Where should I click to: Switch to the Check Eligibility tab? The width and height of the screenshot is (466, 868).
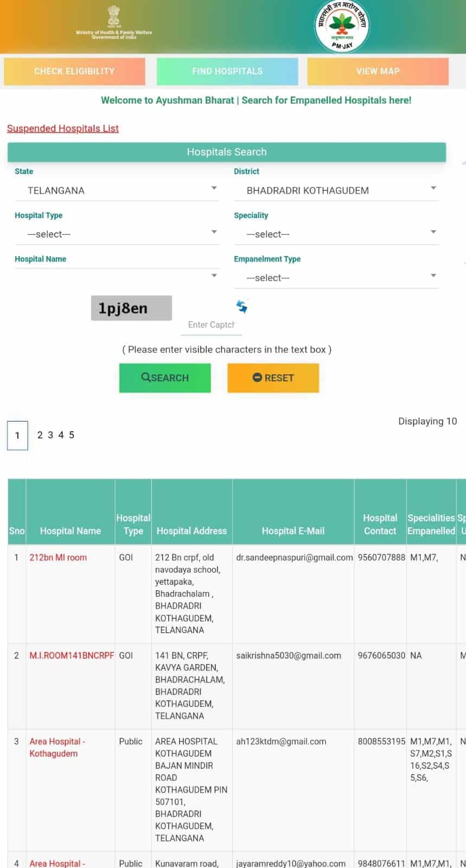[x=74, y=71]
